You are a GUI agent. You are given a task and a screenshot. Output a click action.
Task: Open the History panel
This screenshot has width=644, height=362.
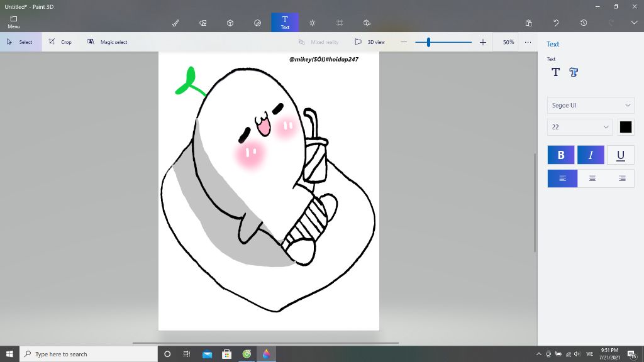coord(584,23)
